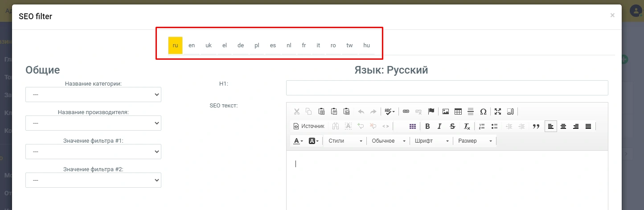The width and height of the screenshot is (644, 210).
Task: Insert a link using the chain icon
Action: pos(406,111)
